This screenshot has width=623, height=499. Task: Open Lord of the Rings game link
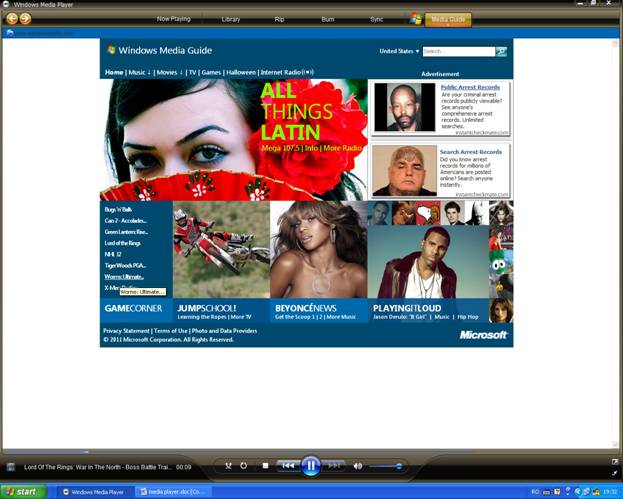(122, 243)
